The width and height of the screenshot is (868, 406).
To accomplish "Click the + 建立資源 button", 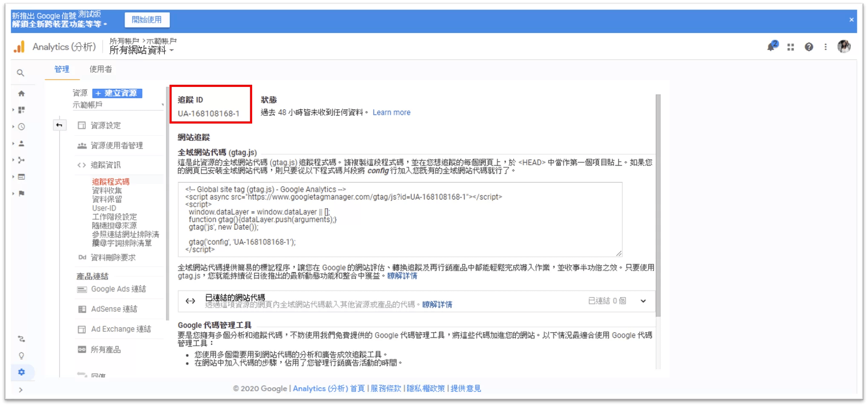I will (x=118, y=93).
